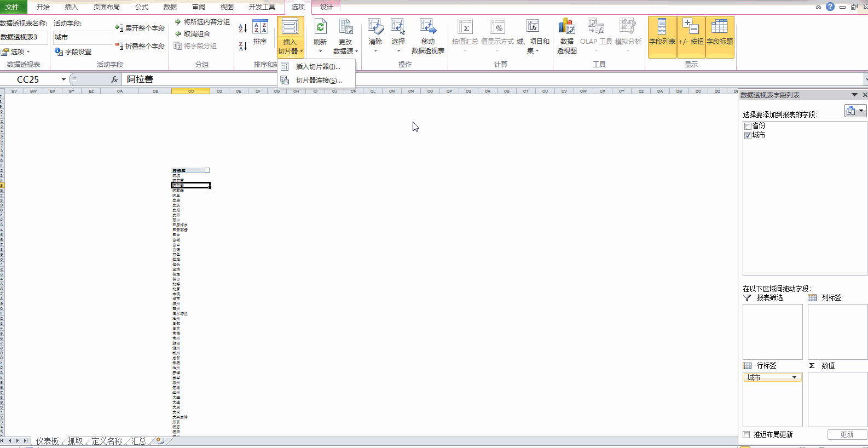Click the 刷新 (Refresh) icon
This screenshot has height=448, width=868.
(x=320, y=27)
